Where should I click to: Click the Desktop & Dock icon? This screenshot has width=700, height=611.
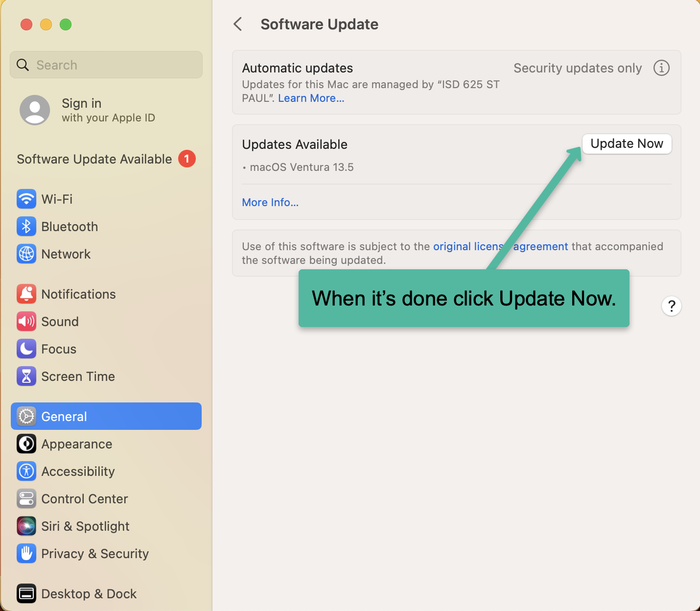click(x=26, y=593)
